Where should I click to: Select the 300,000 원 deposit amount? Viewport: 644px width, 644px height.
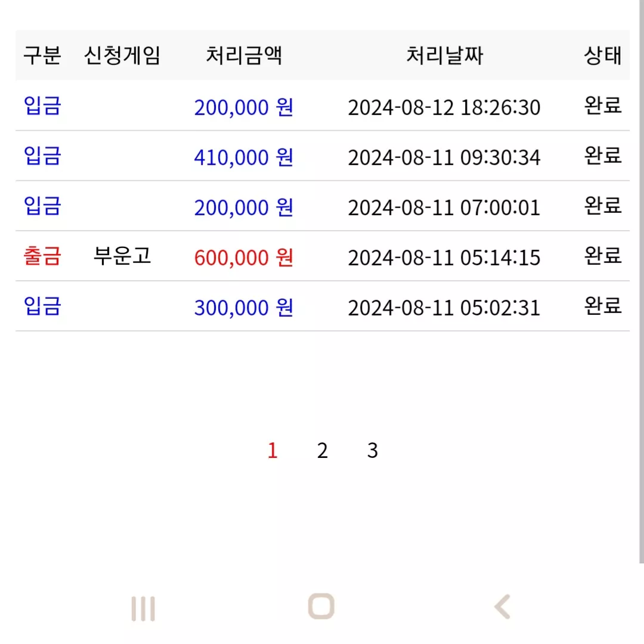click(x=243, y=308)
